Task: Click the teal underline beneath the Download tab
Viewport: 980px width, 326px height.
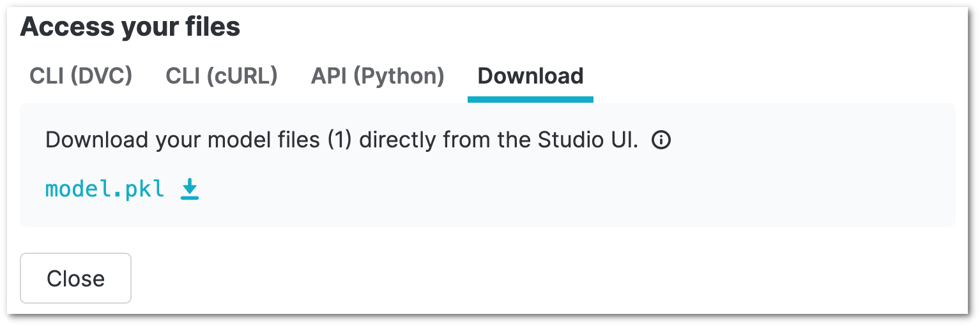Action: point(531,100)
